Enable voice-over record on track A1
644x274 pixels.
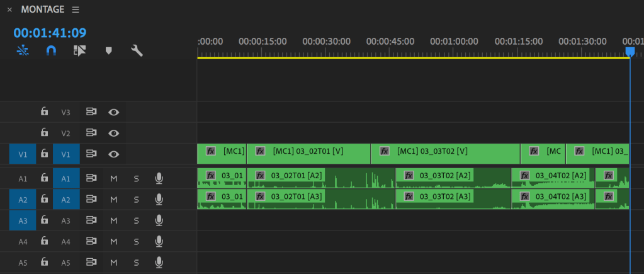click(x=159, y=179)
